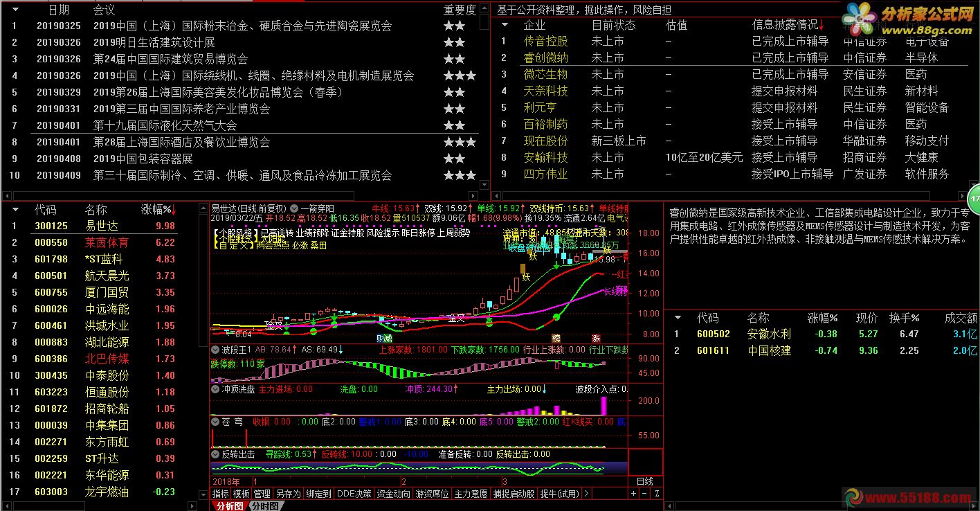Screen dimensions: 980x511
Task: Click the Z button beside zoom controls
Action: [657, 494]
